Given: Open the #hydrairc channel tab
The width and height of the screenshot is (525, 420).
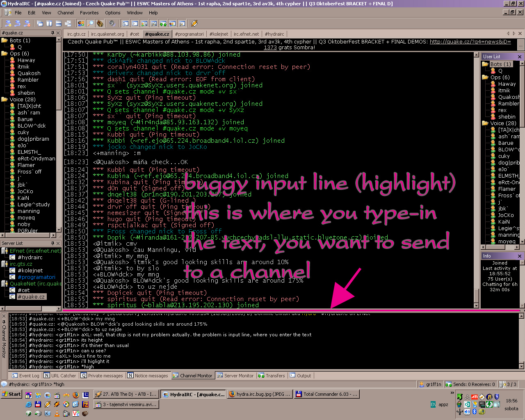Looking at the screenshot, I should pyautogui.click(x=274, y=34).
